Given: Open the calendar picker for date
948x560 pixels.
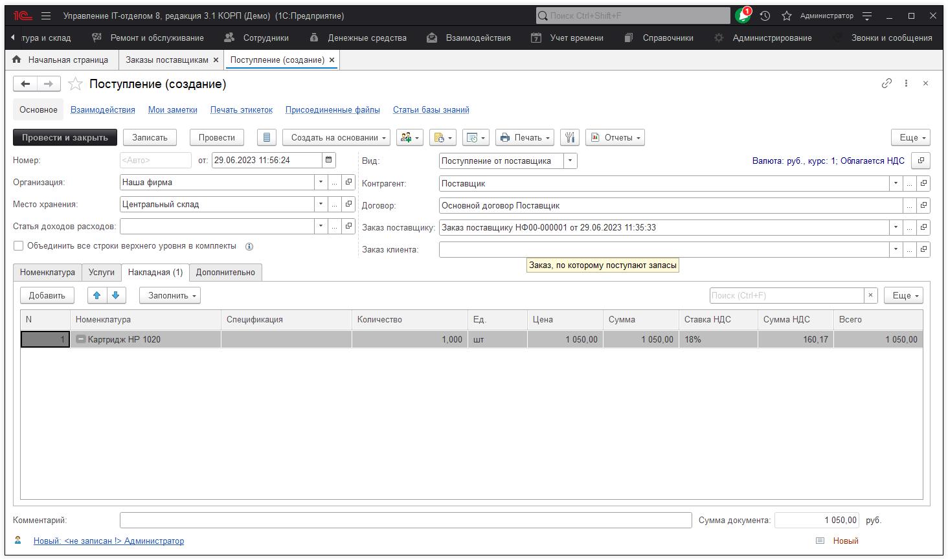Looking at the screenshot, I should 329,160.
